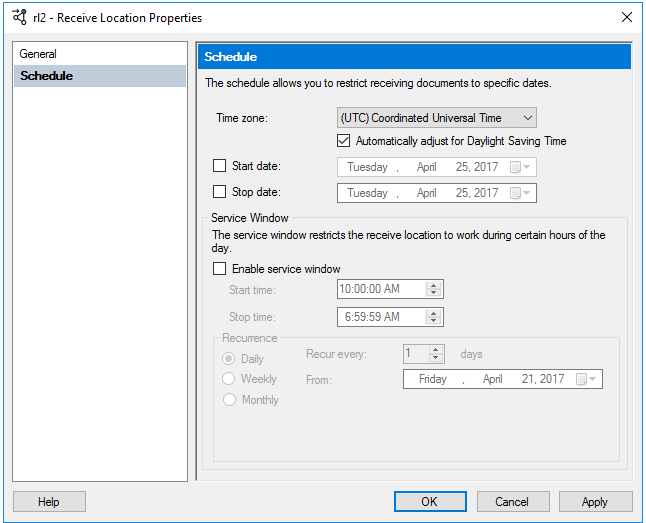Select the Weekly recurrence option

(229, 379)
